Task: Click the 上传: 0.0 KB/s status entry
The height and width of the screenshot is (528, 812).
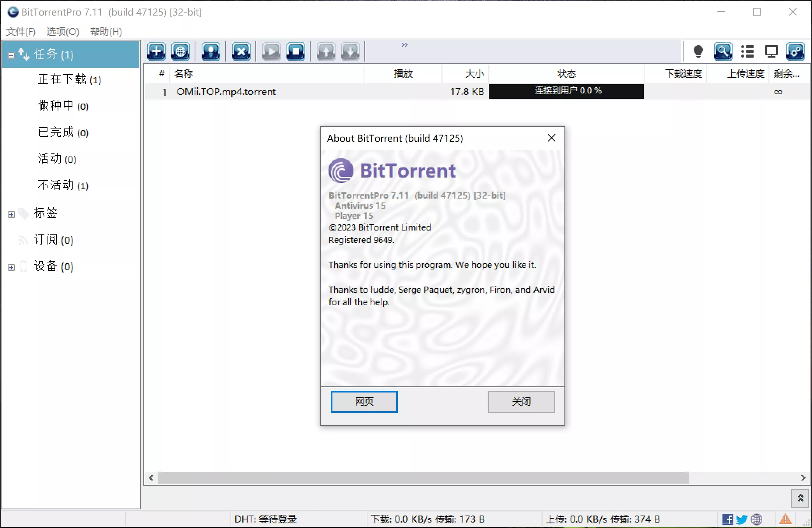Action: point(603,519)
